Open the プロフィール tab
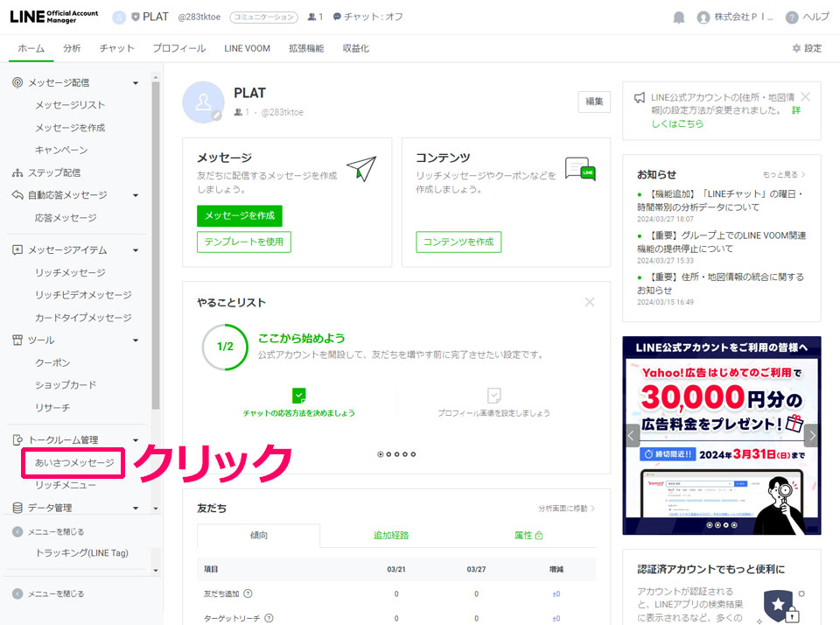 178,48
